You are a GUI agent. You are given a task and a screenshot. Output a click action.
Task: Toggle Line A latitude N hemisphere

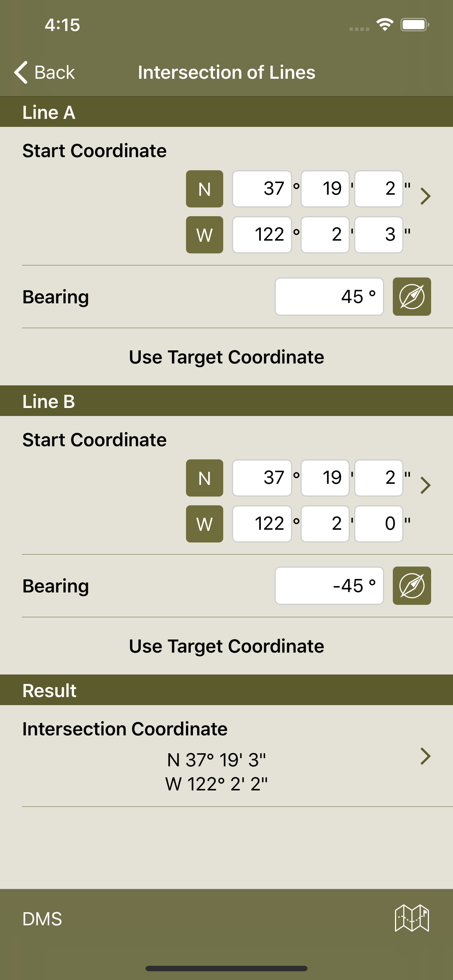pos(204,189)
